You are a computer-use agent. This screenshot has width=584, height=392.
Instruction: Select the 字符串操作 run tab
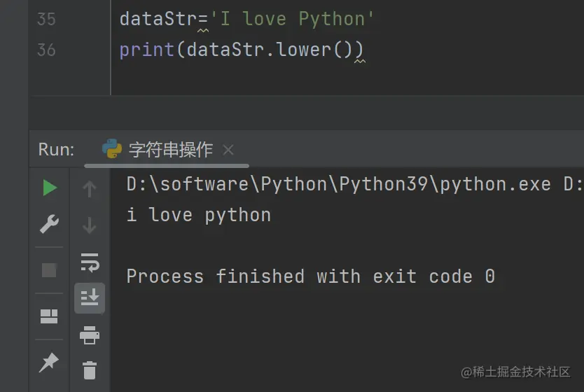[x=170, y=149]
